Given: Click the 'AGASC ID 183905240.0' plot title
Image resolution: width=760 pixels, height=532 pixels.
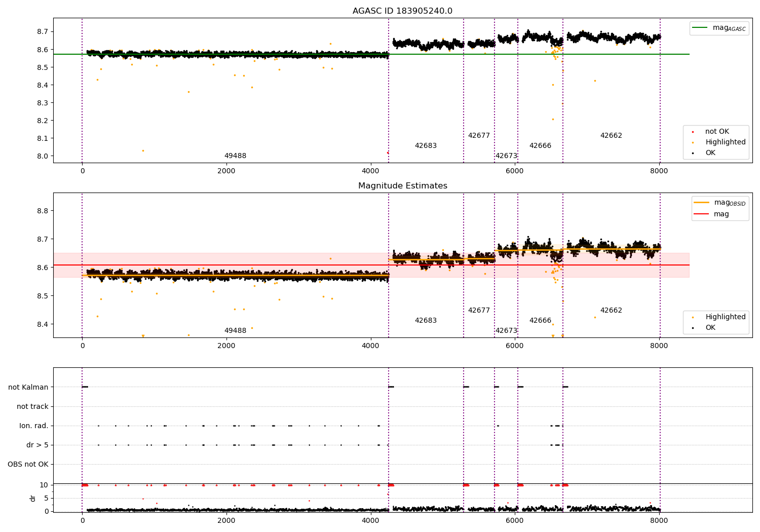Looking at the screenshot, I should [402, 11].
